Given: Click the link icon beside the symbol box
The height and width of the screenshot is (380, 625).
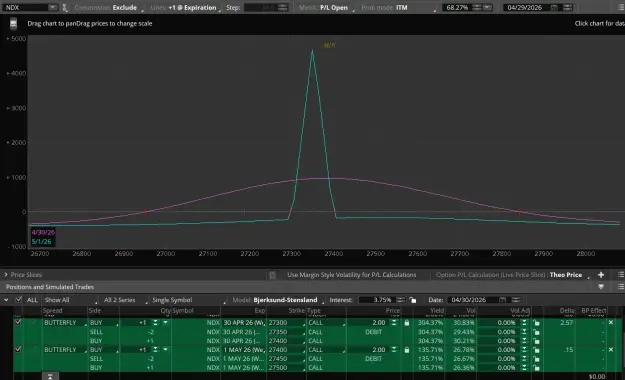Looking at the screenshot, I should [x=65, y=8].
